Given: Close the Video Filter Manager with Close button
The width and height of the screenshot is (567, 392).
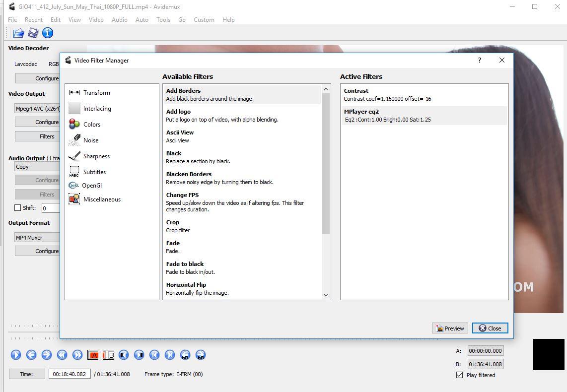Looking at the screenshot, I should click(490, 328).
